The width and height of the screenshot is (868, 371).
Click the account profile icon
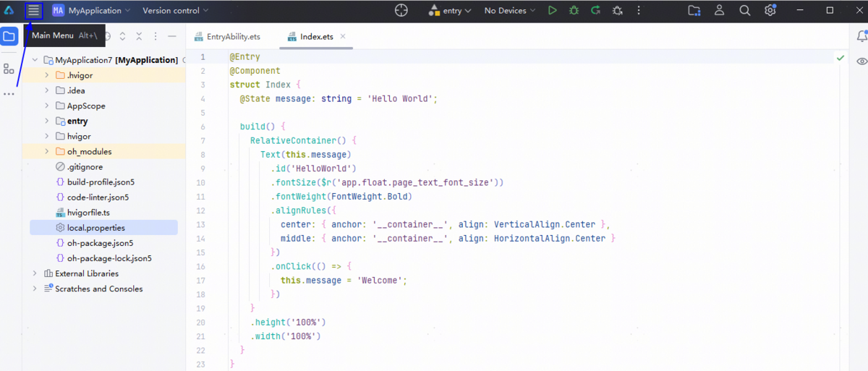point(719,11)
